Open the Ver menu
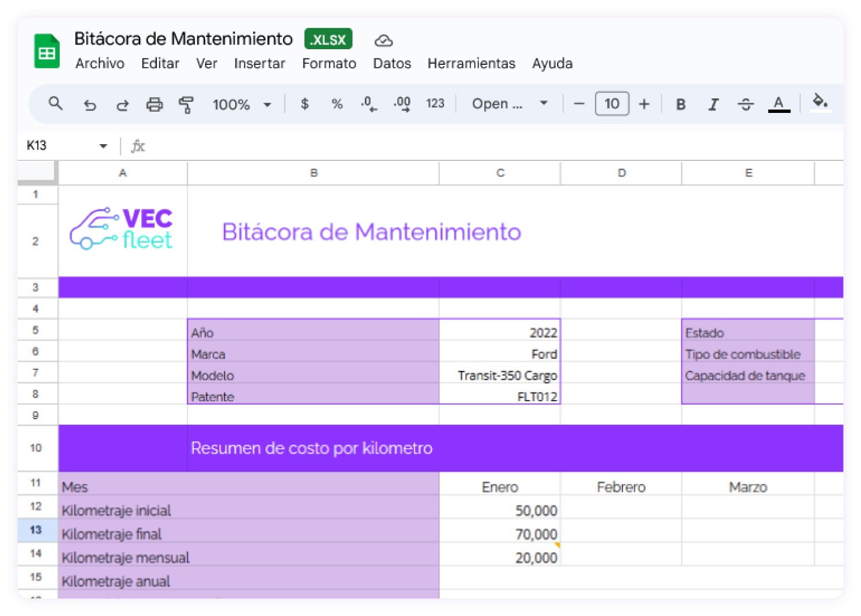This screenshot has width=861, height=616. point(207,64)
